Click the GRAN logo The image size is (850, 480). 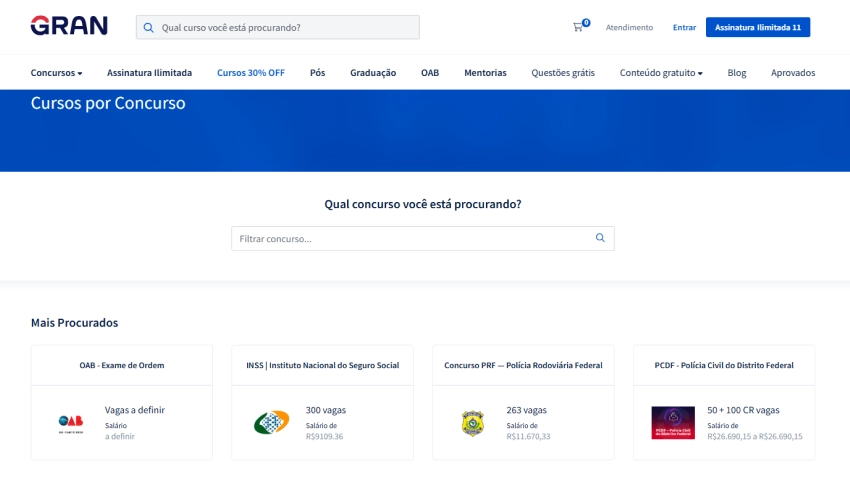(69, 26)
